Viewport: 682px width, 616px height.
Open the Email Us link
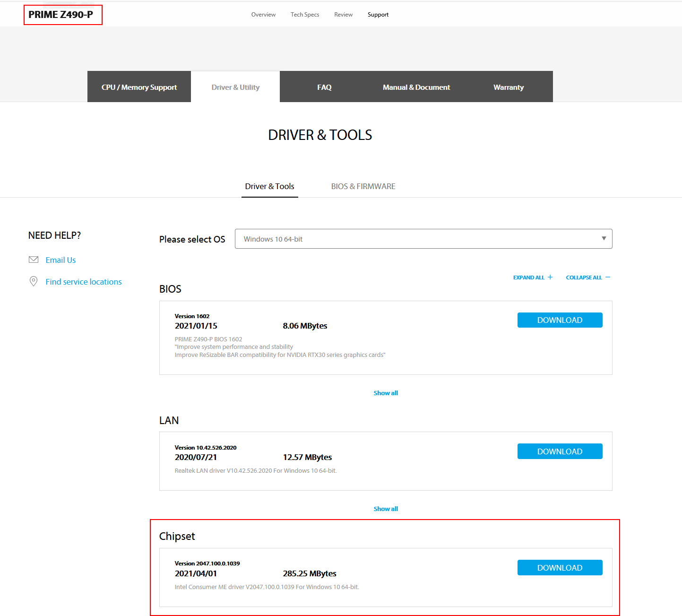(60, 260)
